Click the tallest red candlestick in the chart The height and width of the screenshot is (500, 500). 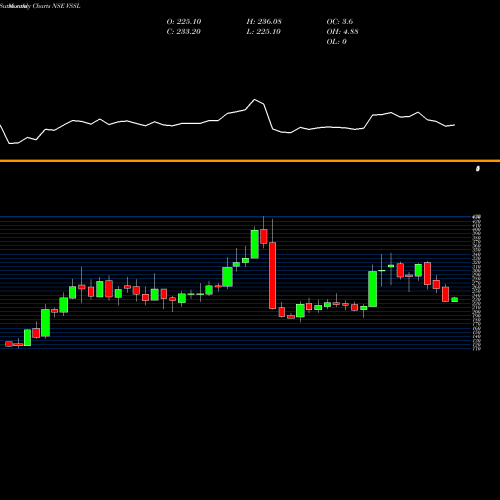[273, 275]
